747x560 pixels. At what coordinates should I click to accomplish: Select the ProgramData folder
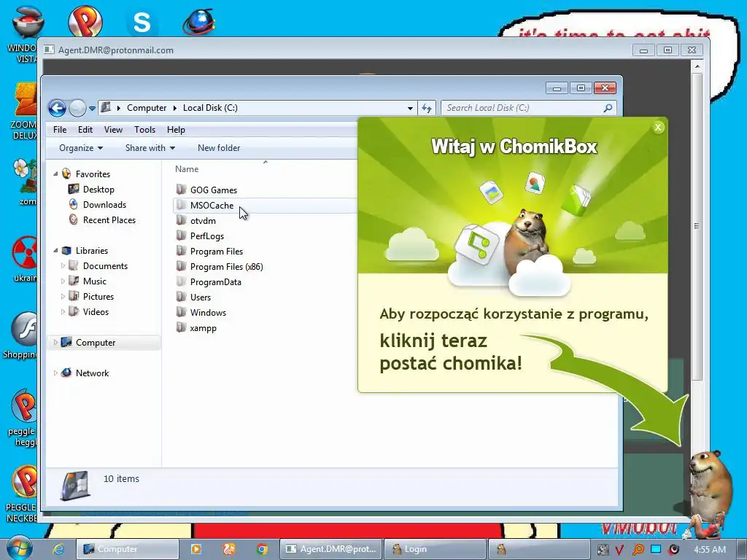(215, 282)
